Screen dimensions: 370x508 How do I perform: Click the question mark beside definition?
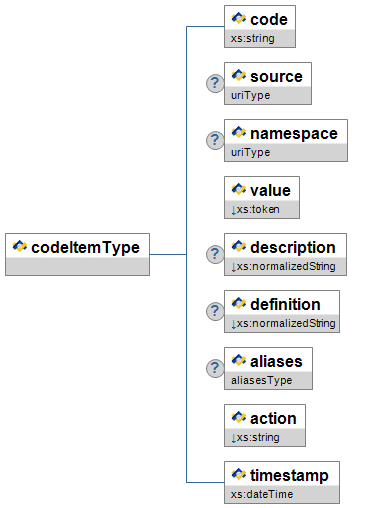215,311
